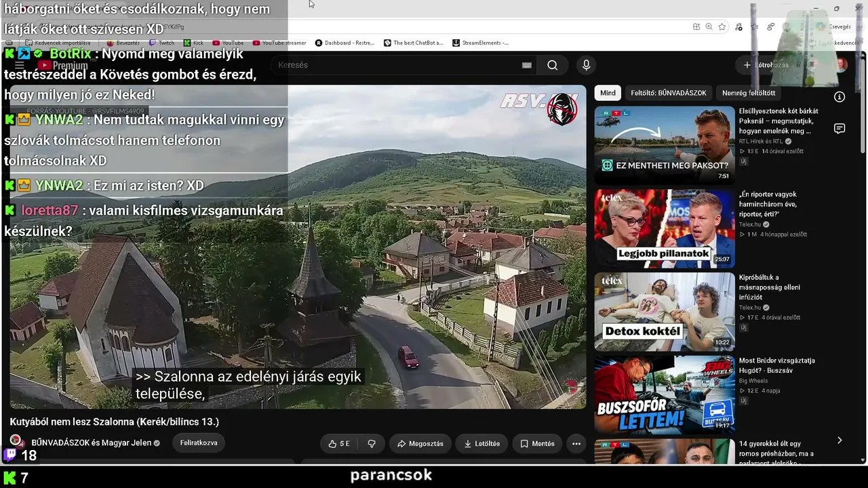Like the video with thumbs-up

(x=339, y=444)
